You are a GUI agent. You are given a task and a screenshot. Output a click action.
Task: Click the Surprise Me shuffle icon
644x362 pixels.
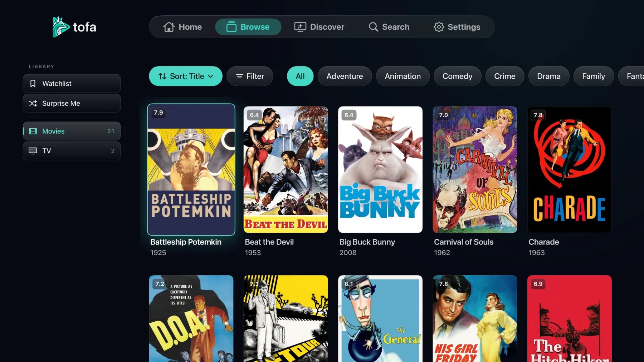[33, 103]
